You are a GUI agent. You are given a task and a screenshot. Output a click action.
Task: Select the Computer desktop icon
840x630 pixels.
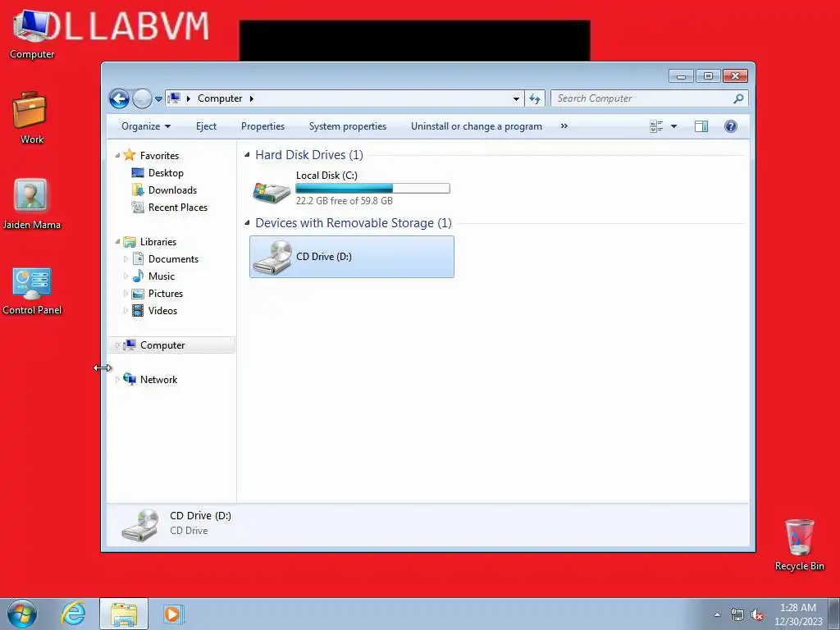coord(32,33)
